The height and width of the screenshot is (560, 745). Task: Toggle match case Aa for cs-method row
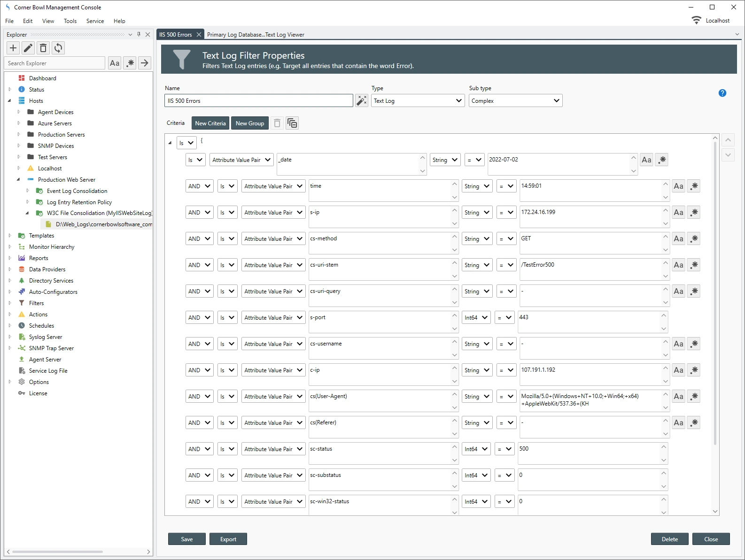678,239
